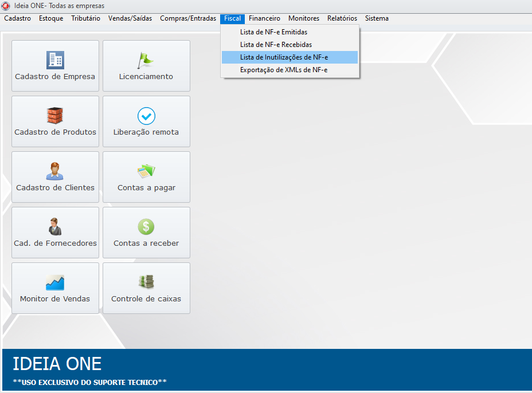Open Cadastro de Empresa building icon
Image resolution: width=532 pixels, height=393 pixels.
[x=55, y=60]
